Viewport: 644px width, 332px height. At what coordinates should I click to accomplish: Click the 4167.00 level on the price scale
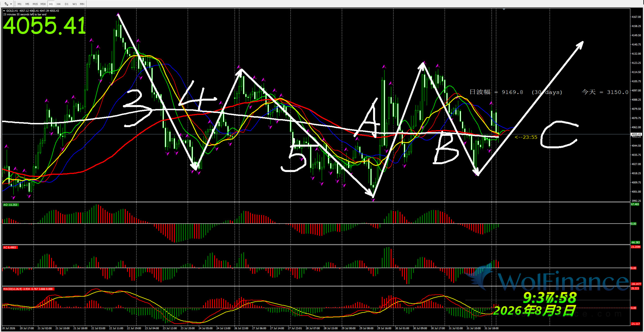[x=636, y=17]
